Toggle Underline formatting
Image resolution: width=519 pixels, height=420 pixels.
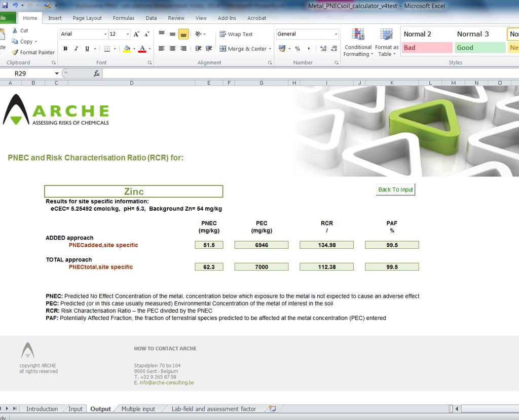click(87, 49)
